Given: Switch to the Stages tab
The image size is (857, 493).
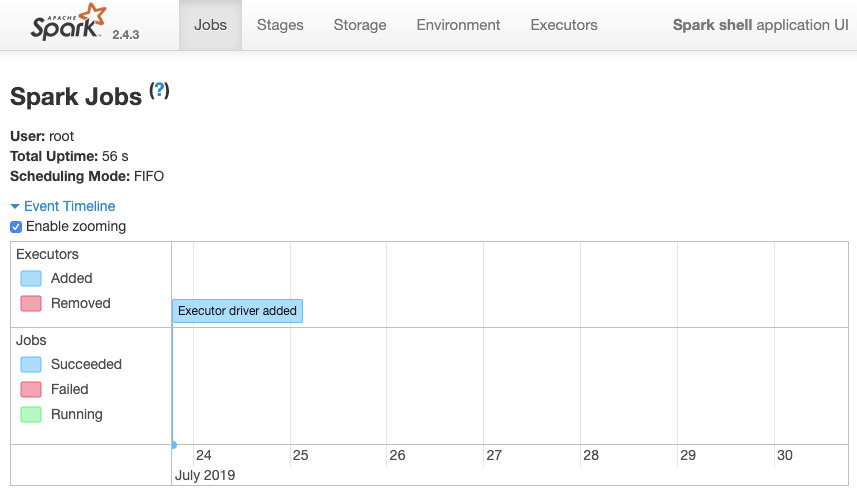Looking at the screenshot, I should click(x=280, y=25).
